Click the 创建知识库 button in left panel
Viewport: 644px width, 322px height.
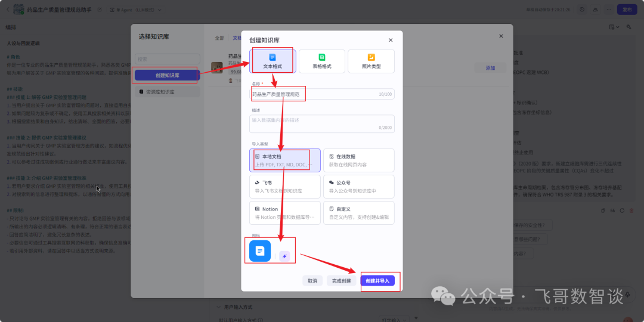(167, 75)
